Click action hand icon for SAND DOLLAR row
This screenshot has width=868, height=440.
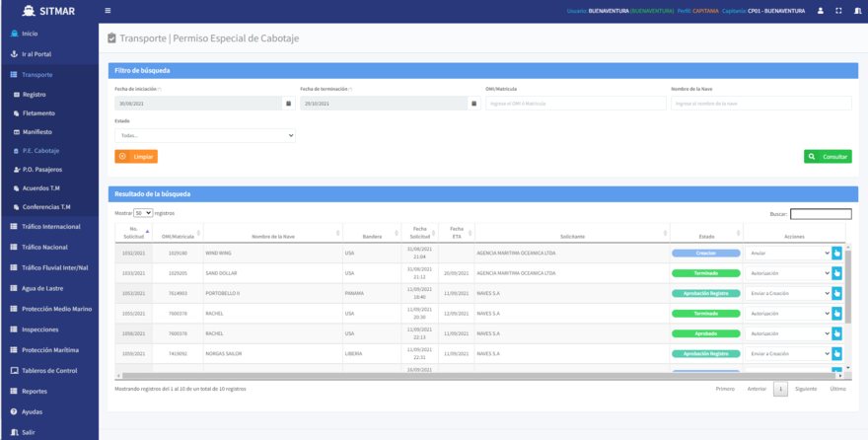pos(836,273)
